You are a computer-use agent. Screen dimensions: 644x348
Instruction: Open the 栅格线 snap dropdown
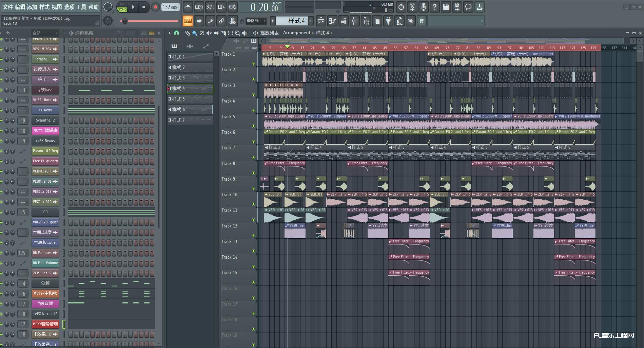256,21
